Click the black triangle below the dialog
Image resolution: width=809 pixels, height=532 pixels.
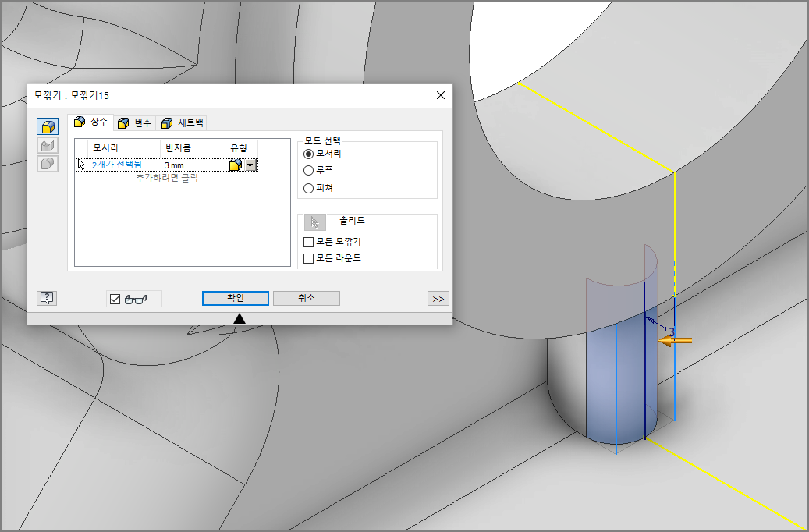point(240,318)
